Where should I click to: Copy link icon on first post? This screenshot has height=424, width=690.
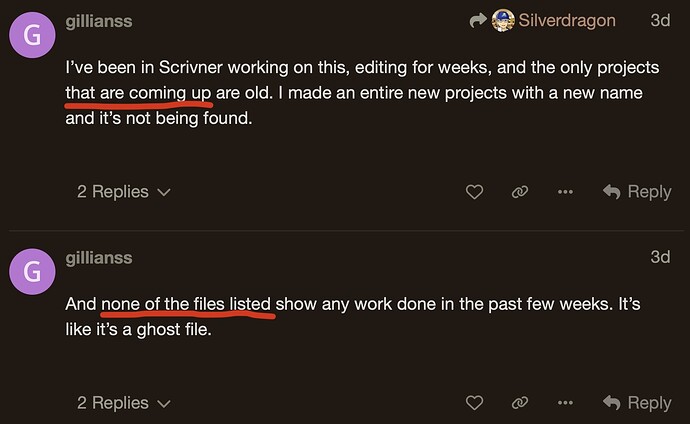click(520, 192)
